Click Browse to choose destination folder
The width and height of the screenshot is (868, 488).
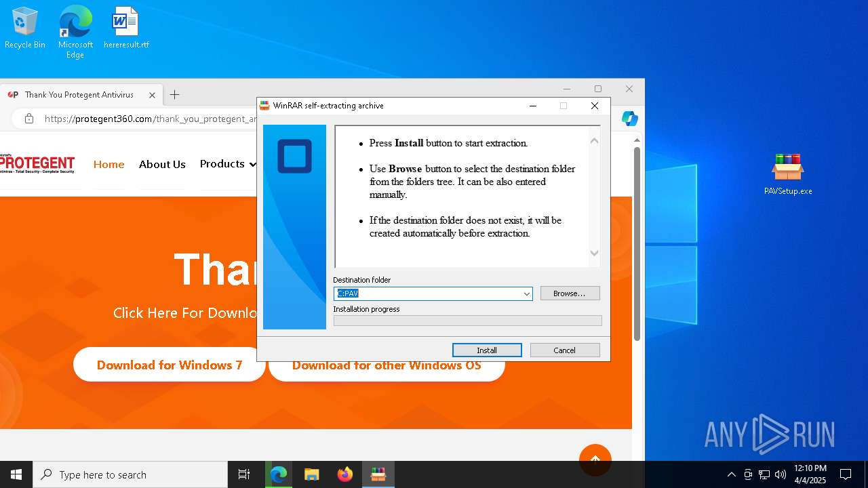570,293
